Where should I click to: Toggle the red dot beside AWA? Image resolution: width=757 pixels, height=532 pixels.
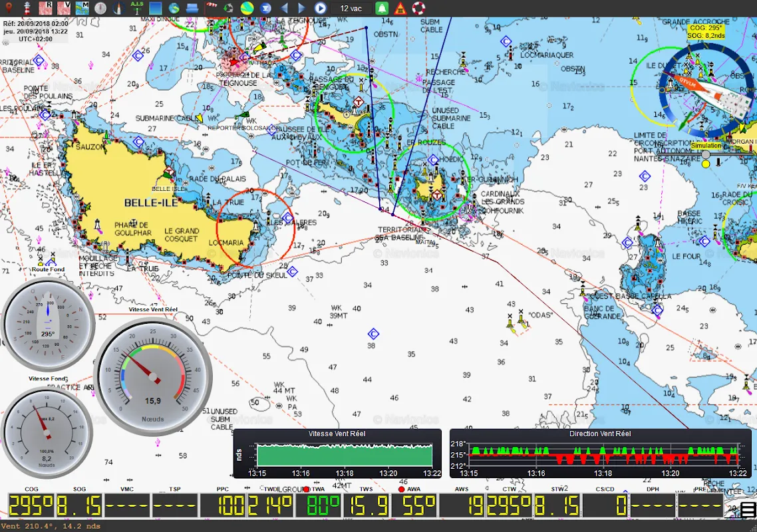coord(401,489)
